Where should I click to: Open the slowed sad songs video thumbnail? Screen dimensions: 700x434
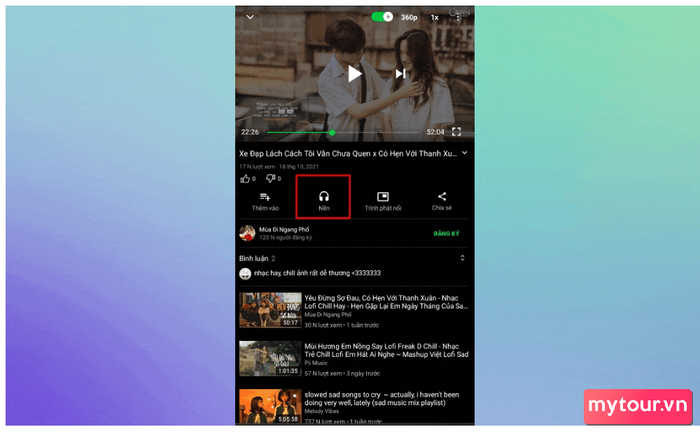271,406
